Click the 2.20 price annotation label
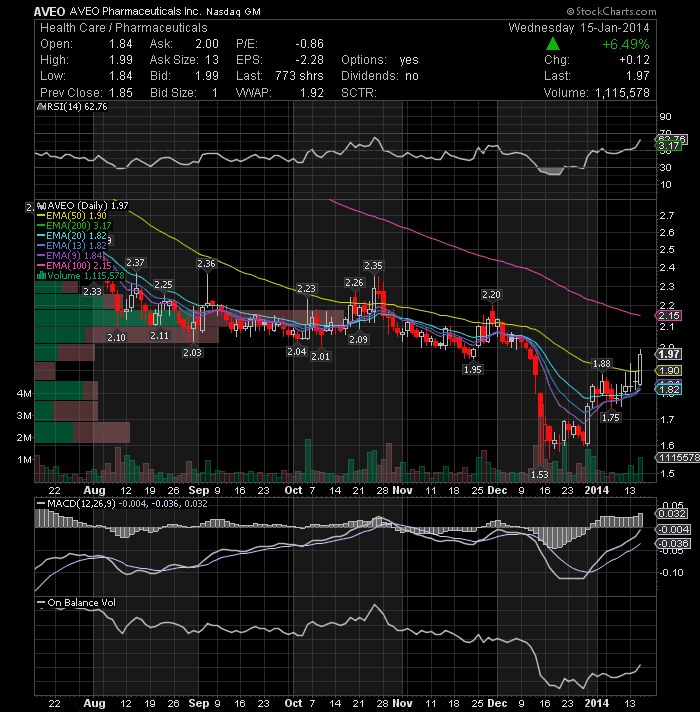This screenshot has height=712, width=700. tap(491, 295)
